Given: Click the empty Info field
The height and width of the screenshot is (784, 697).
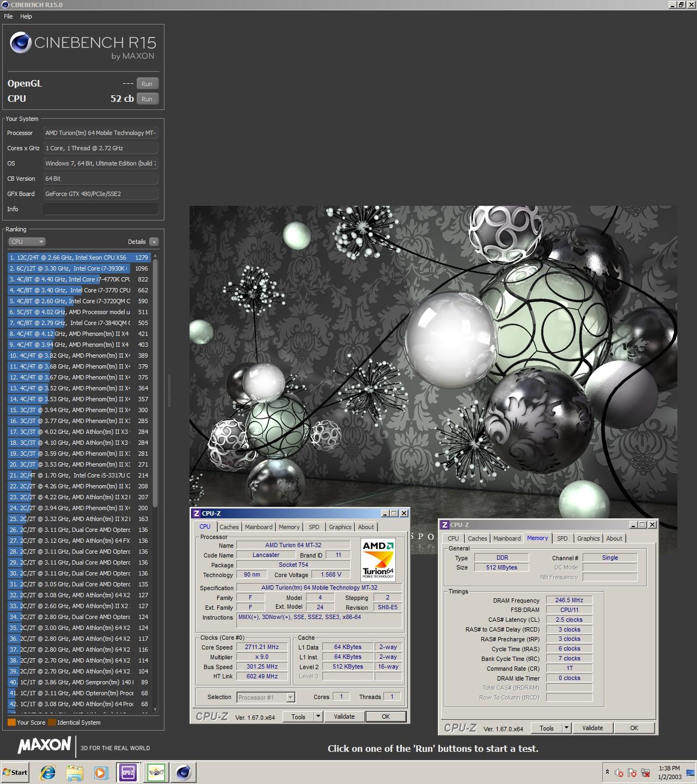Looking at the screenshot, I should [x=101, y=209].
